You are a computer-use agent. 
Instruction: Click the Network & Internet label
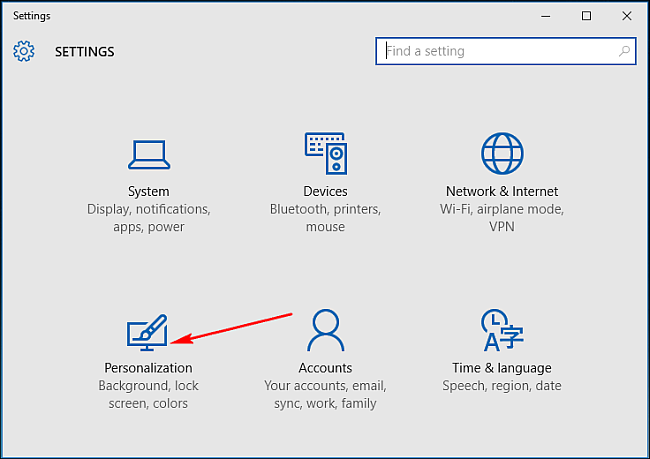coord(502,192)
